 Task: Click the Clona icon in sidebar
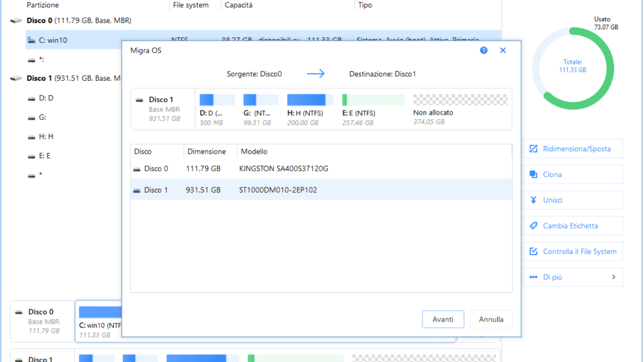point(533,174)
